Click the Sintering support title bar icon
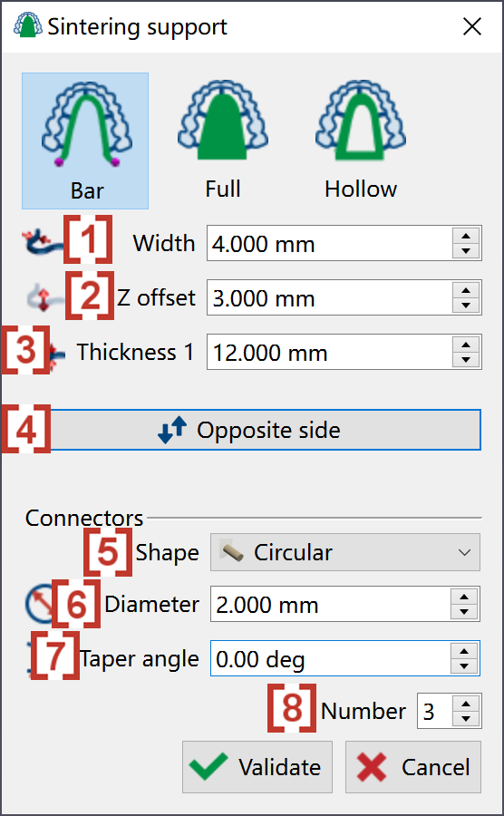The image size is (504, 816). click(x=27, y=25)
